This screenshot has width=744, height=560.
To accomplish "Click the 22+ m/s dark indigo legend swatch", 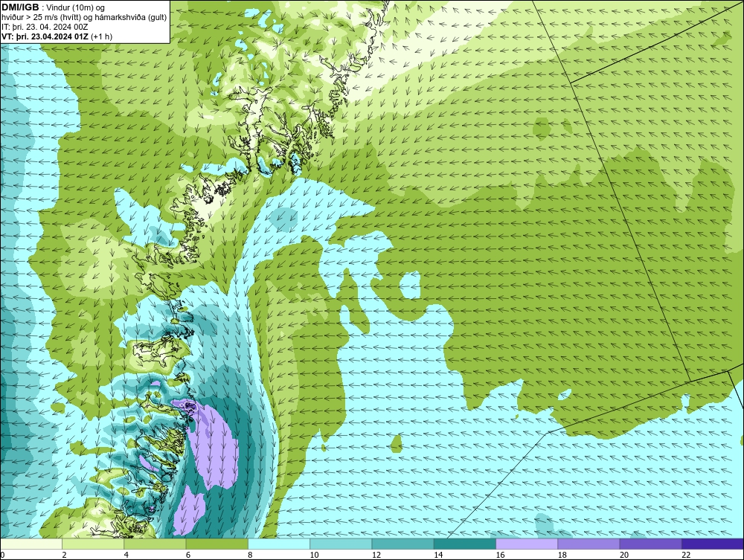I will [x=713, y=544].
